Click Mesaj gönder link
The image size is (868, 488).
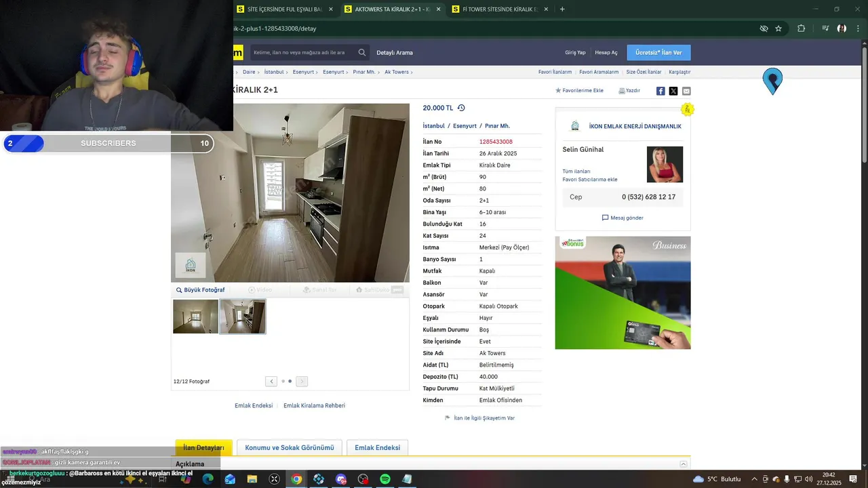(623, 218)
